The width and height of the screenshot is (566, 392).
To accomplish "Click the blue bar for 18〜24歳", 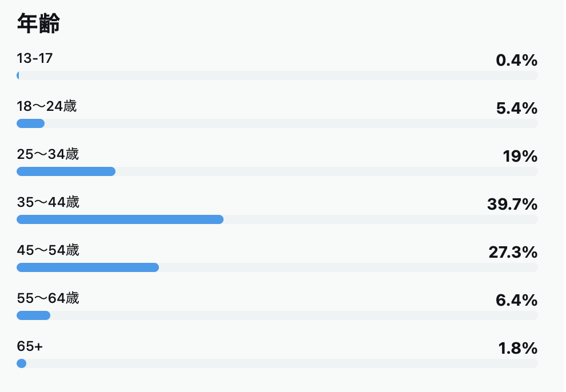I will coord(31,123).
